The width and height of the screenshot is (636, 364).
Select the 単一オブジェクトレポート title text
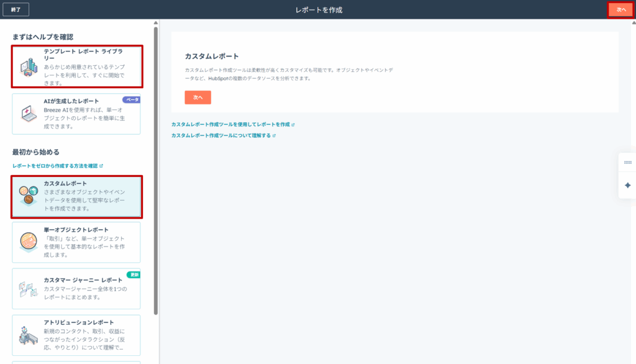pyautogui.click(x=76, y=230)
